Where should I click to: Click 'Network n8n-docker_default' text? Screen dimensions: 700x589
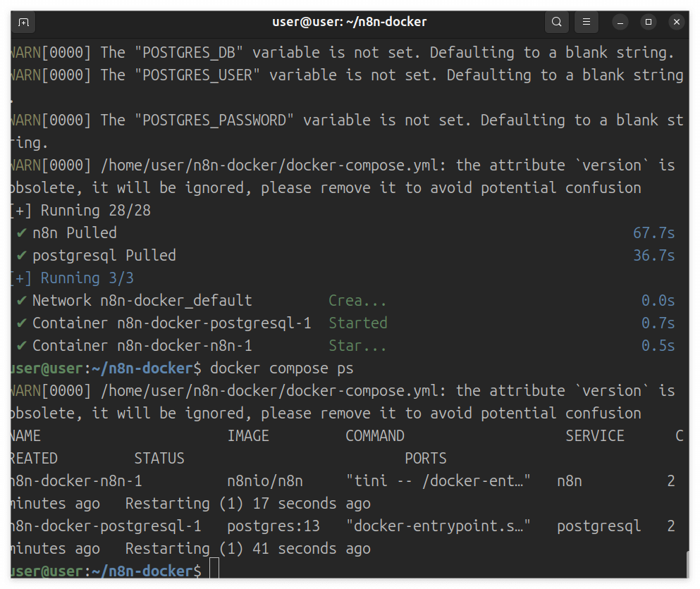click(142, 301)
